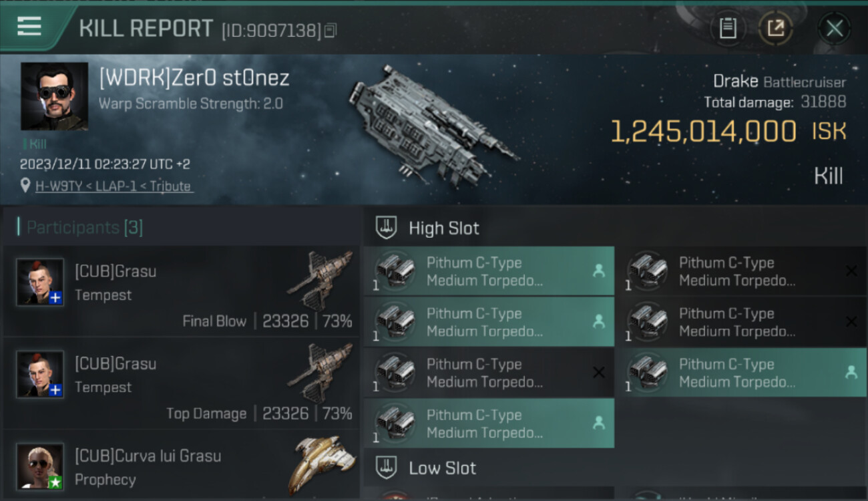Image resolution: width=868 pixels, height=501 pixels.
Task: Click the High Slot section icon
Action: (x=387, y=228)
